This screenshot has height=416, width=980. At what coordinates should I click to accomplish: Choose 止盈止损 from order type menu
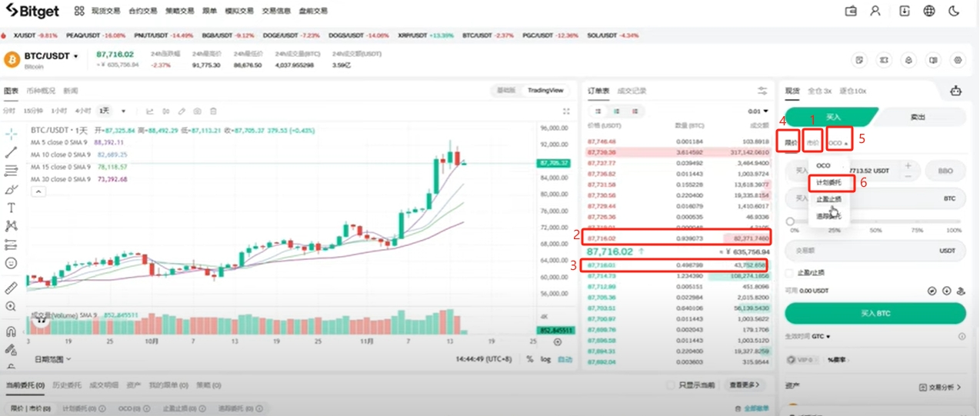[x=828, y=199]
